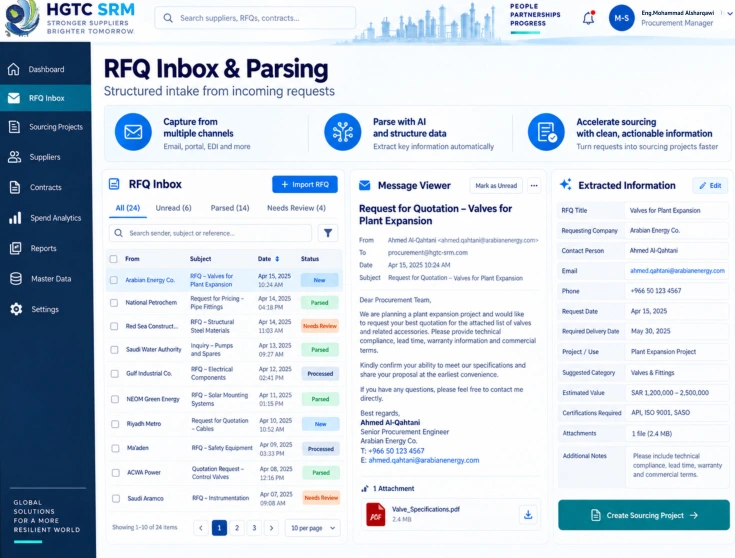Click the search magnifier in top bar
Screen dimensions: 735x558
tap(168, 18)
